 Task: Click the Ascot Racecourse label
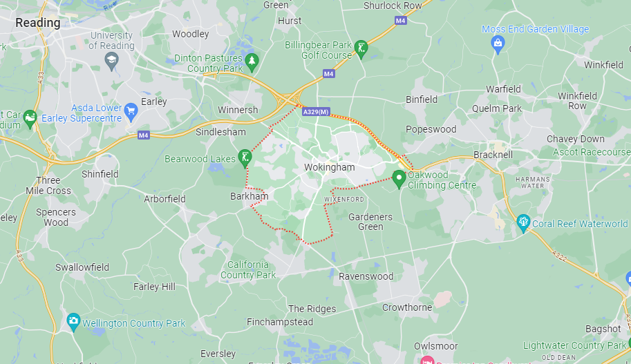click(592, 152)
